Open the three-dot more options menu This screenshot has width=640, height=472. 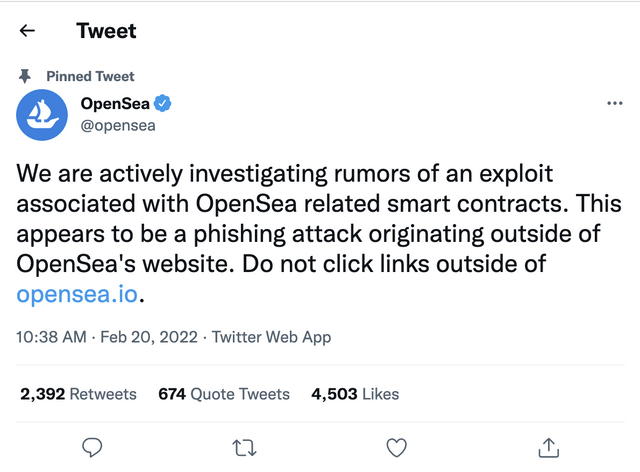click(x=614, y=103)
